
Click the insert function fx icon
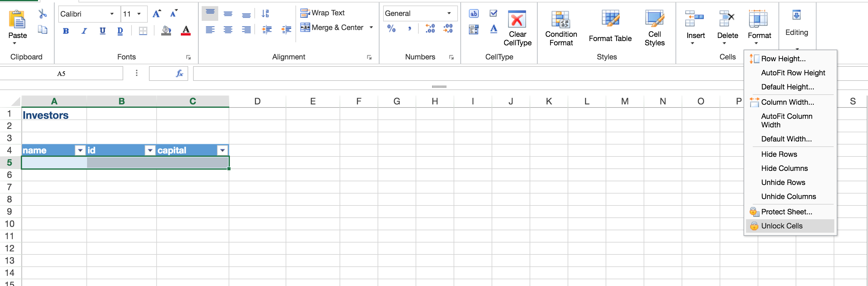(179, 73)
